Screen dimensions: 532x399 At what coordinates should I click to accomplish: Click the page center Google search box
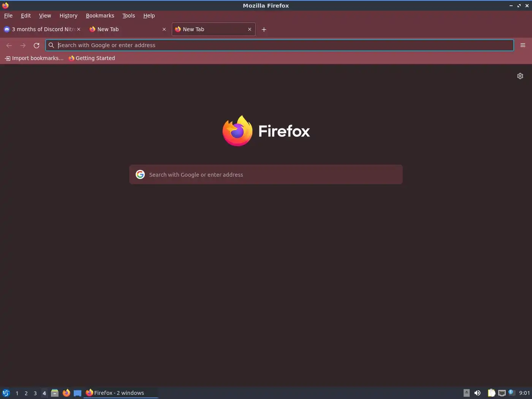(x=266, y=175)
